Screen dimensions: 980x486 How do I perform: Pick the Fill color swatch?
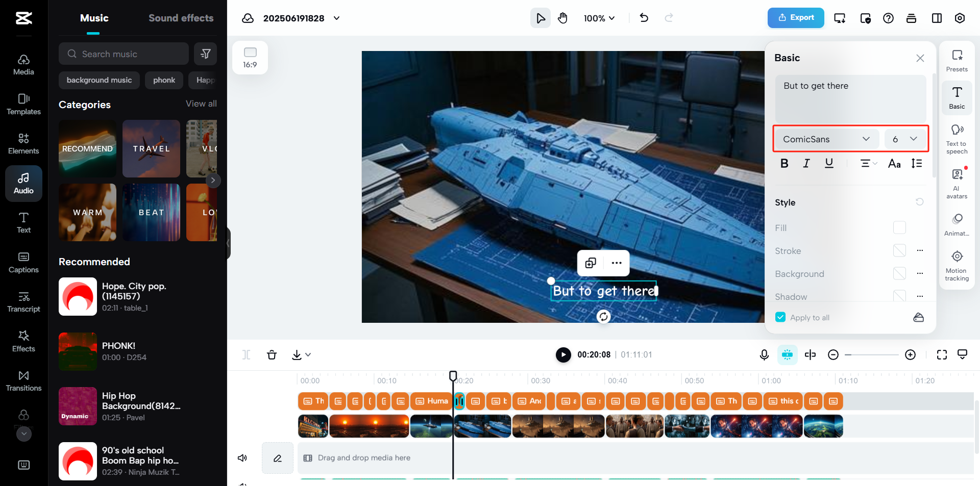899,227
